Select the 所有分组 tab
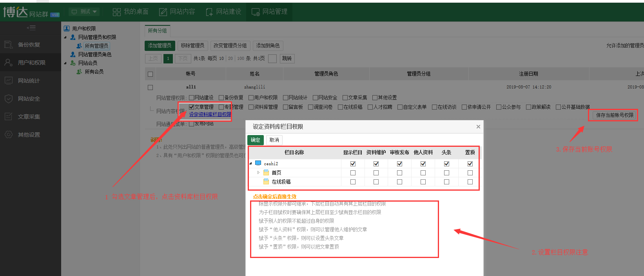The height and width of the screenshot is (276, 644). (157, 31)
